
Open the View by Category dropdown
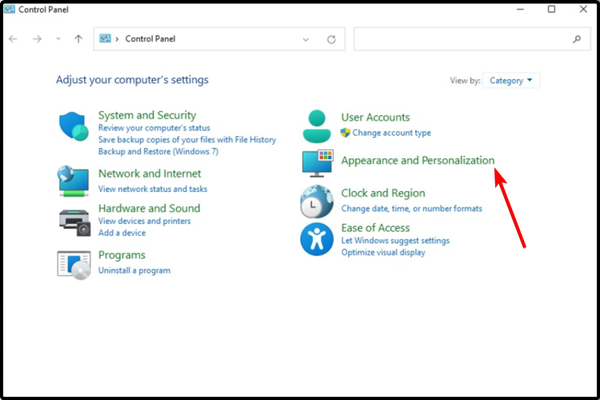tap(511, 80)
